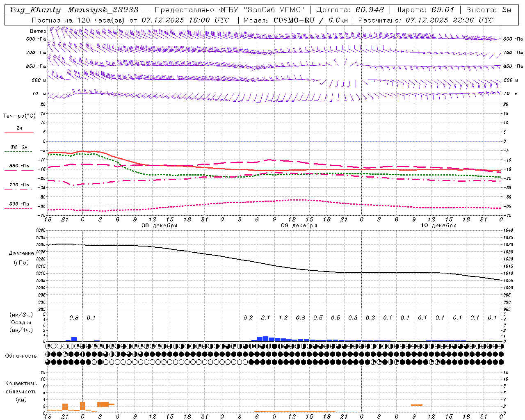Click the '(гПа)' unit under Давление
This screenshot has width=525, height=420.
21,263
